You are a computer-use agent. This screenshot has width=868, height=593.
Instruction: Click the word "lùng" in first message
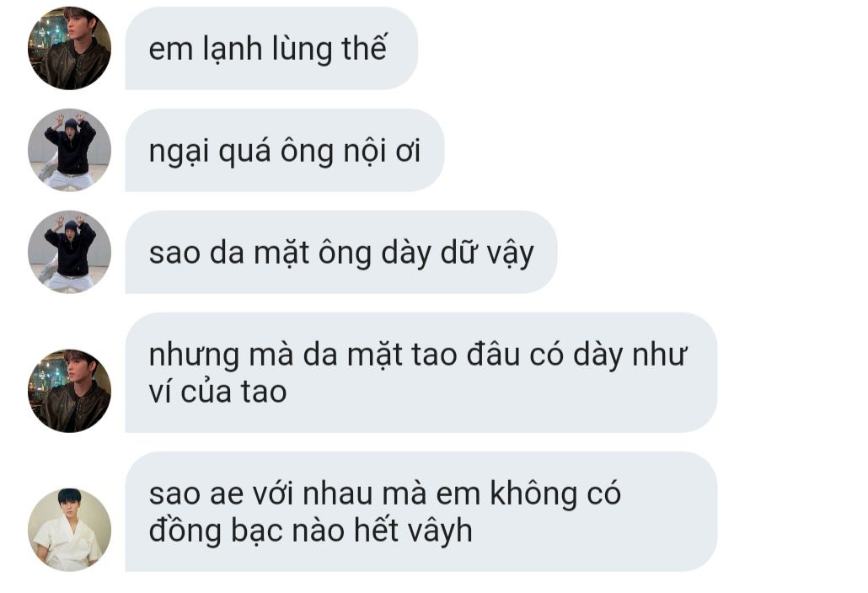pyautogui.click(x=302, y=50)
